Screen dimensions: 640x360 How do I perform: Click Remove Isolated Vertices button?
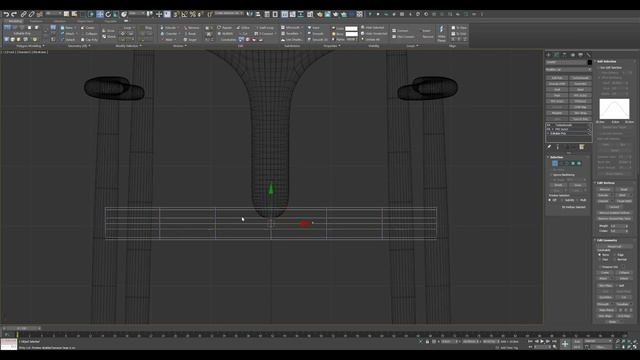614,213
